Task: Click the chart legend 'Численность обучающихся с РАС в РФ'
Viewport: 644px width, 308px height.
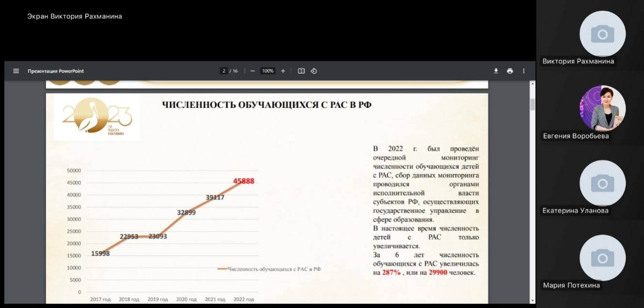Action: [272, 269]
